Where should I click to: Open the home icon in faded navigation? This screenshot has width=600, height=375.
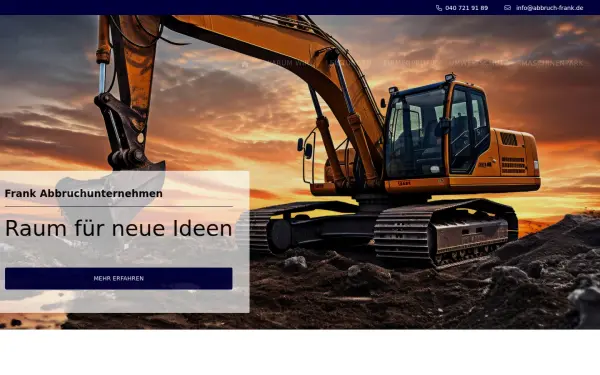[x=245, y=65]
